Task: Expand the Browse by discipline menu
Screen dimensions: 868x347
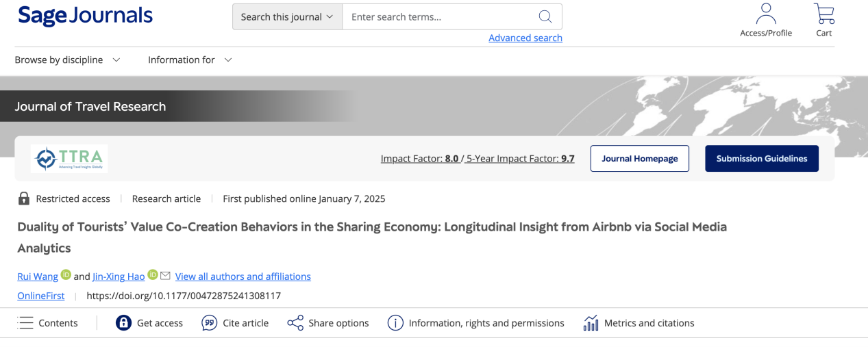Action: tap(67, 60)
